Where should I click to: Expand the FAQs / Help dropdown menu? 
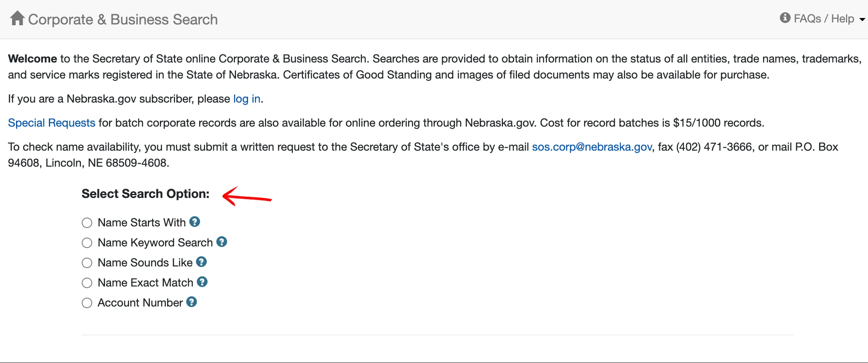click(822, 18)
